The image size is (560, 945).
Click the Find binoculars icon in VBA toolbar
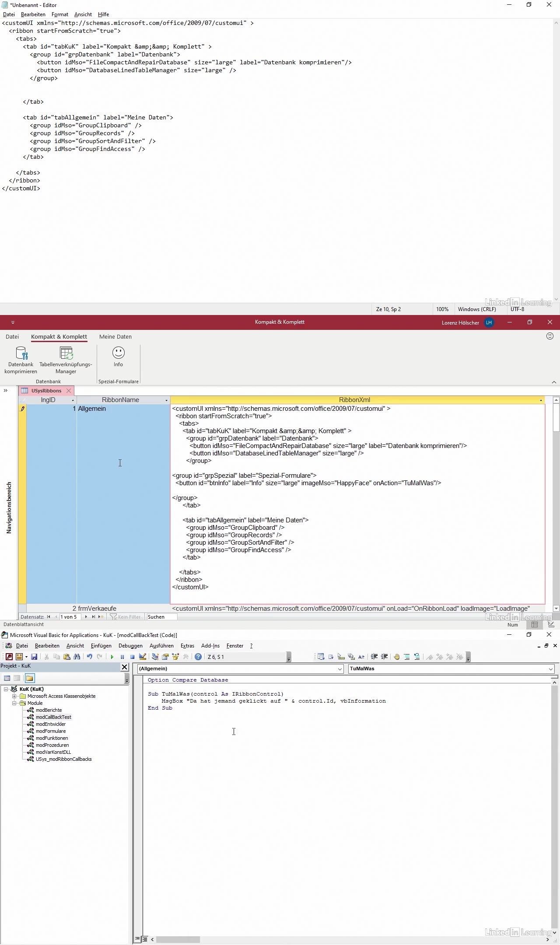(x=77, y=657)
